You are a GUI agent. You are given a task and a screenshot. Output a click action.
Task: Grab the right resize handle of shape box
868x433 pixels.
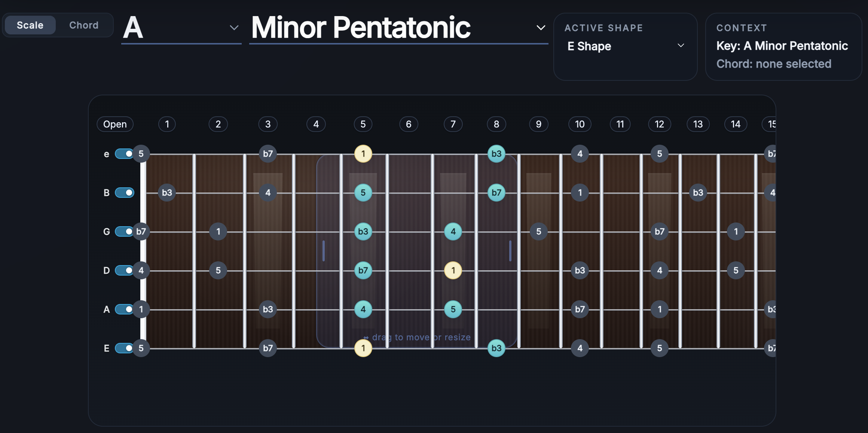(x=510, y=251)
